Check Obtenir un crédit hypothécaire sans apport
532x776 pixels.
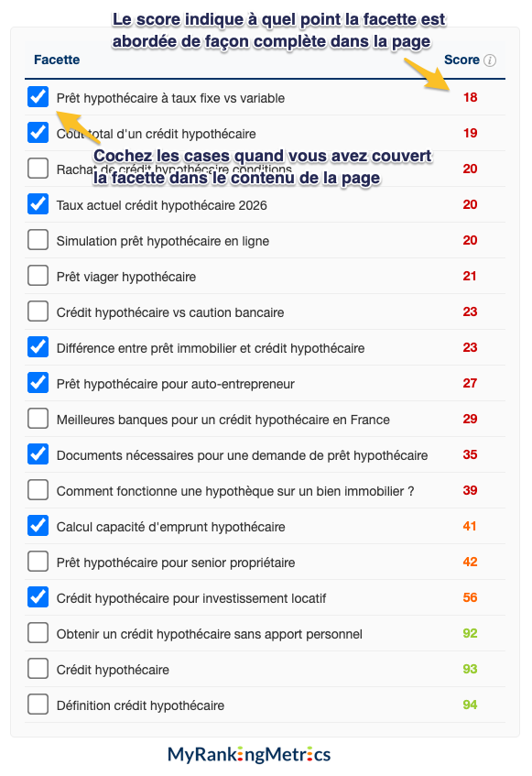[38, 633]
